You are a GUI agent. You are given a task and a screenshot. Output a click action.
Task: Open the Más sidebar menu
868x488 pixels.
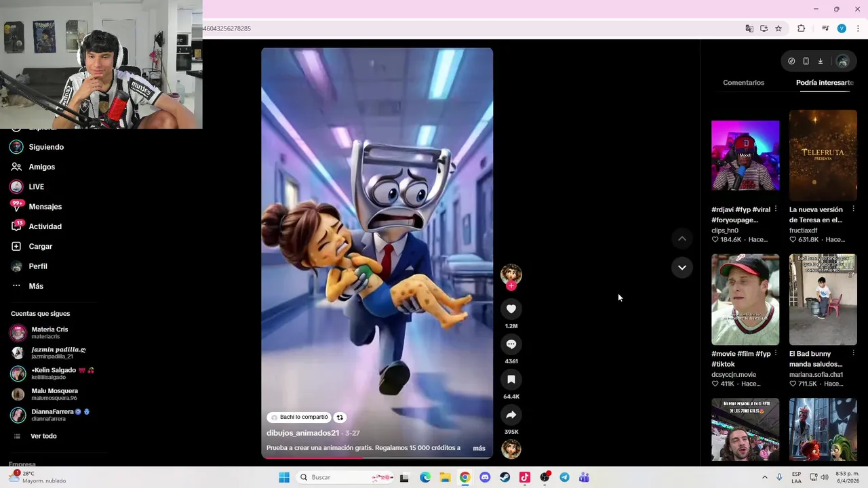click(36, 286)
